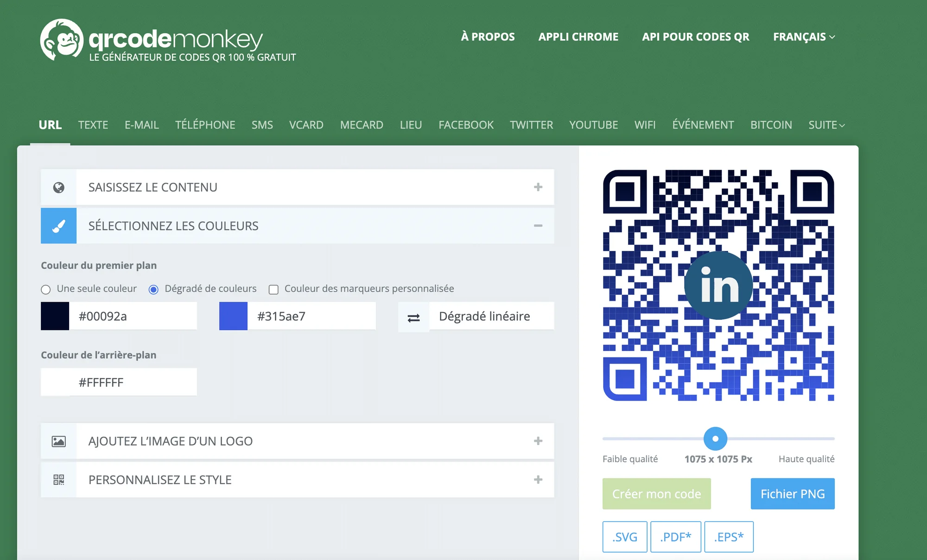
Task: Open the Bitcoin tab
Action: tap(771, 125)
